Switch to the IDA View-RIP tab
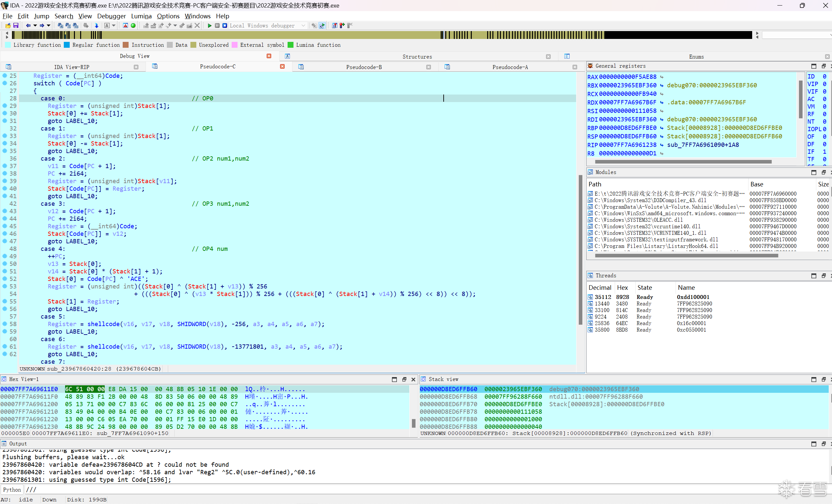 click(x=72, y=67)
